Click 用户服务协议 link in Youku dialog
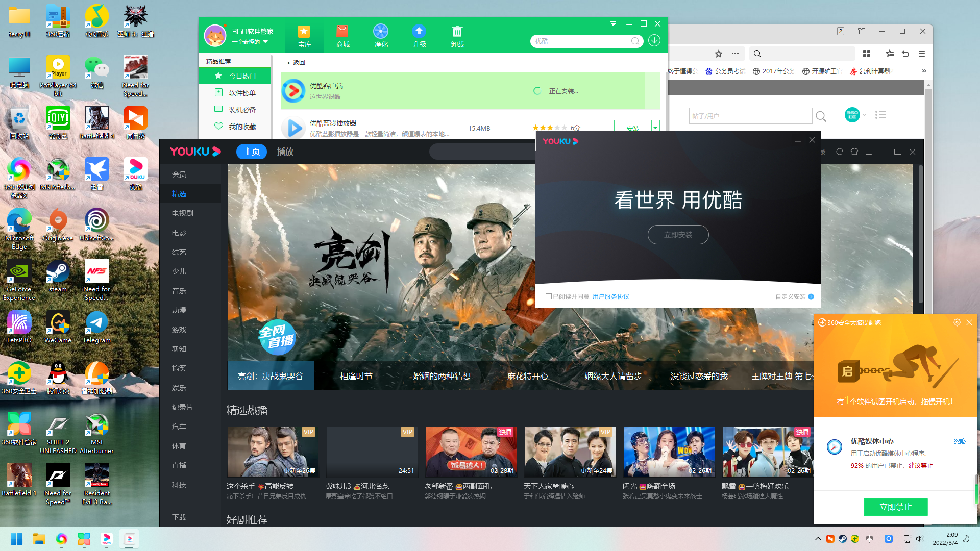The image size is (980, 551). coord(610,297)
